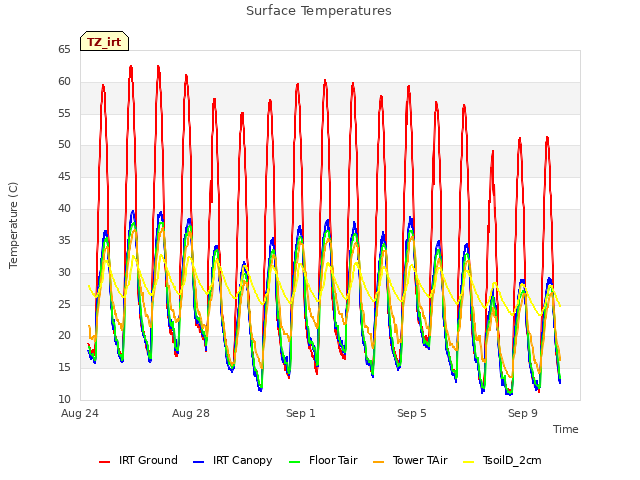Click the 45 y-axis tick label

pyautogui.click(x=64, y=177)
